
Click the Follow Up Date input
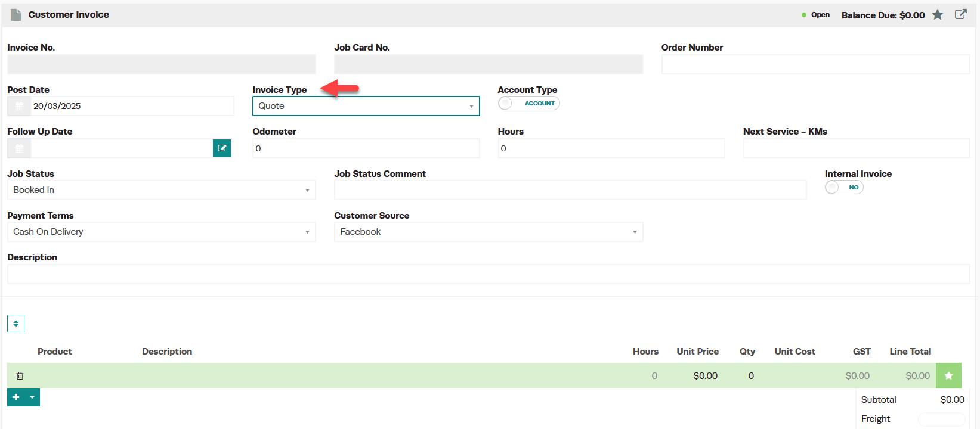point(122,148)
